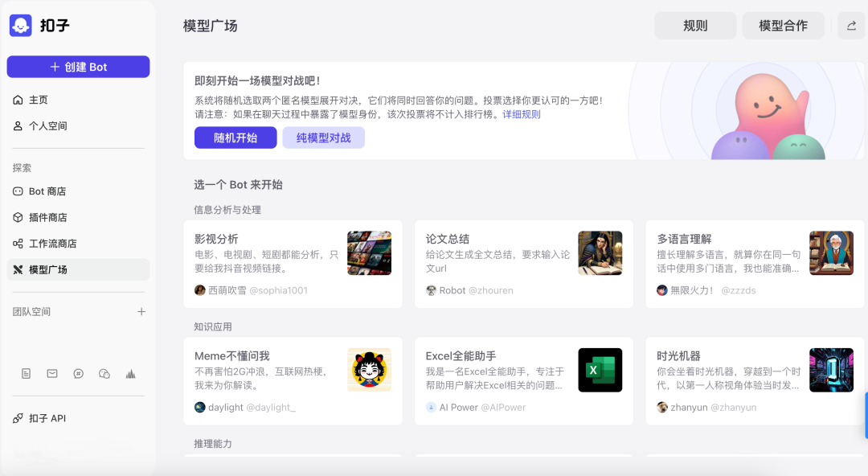
Task: Click the 规则 button at top right
Action: pos(694,25)
